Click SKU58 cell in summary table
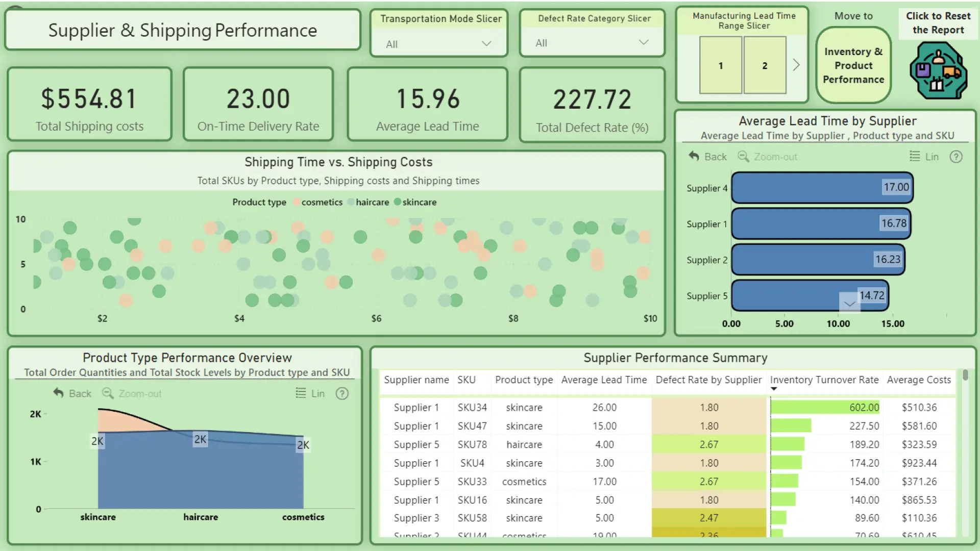 point(472,518)
